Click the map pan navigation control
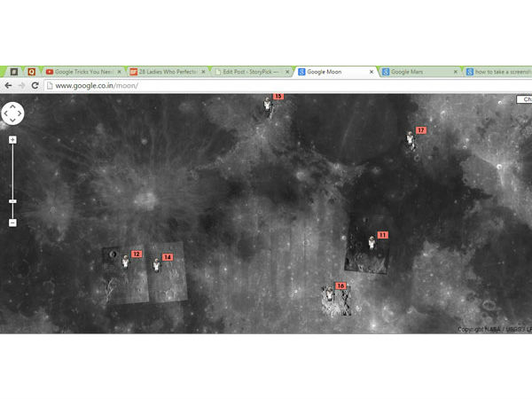This screenshot has width=532, height=399. coord(12,113)
